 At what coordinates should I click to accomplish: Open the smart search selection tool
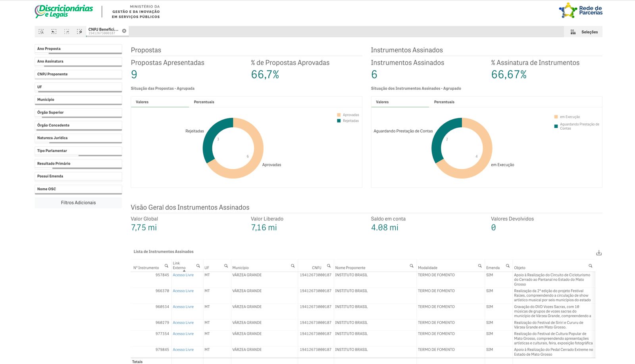(x=41, y=32)
